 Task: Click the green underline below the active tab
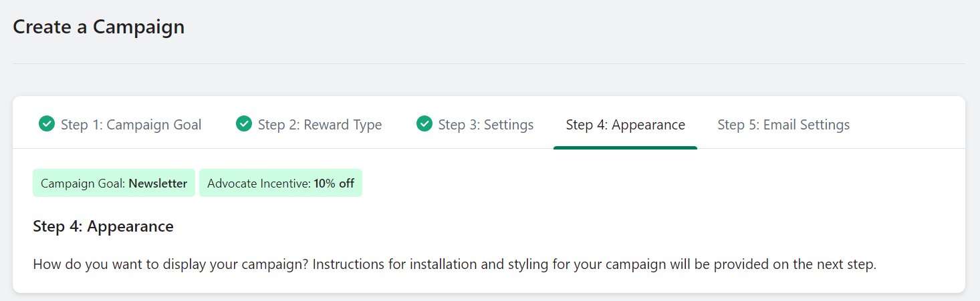625,147
